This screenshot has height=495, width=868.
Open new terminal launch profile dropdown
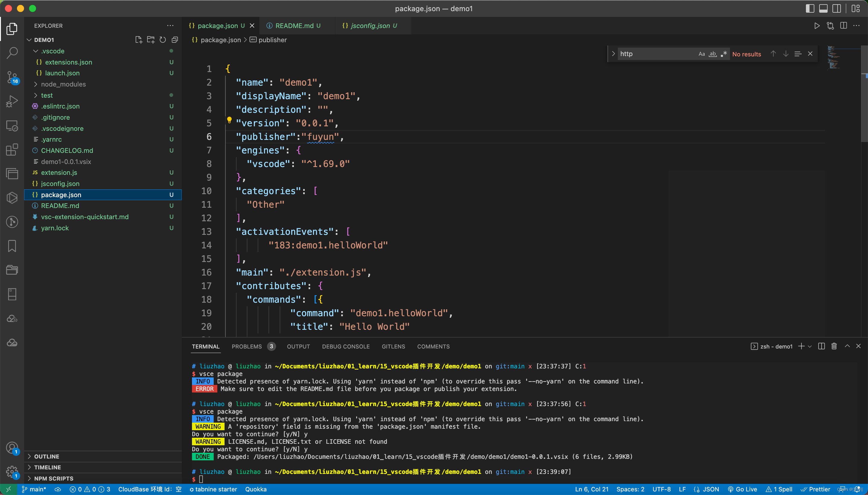point(810,346)
